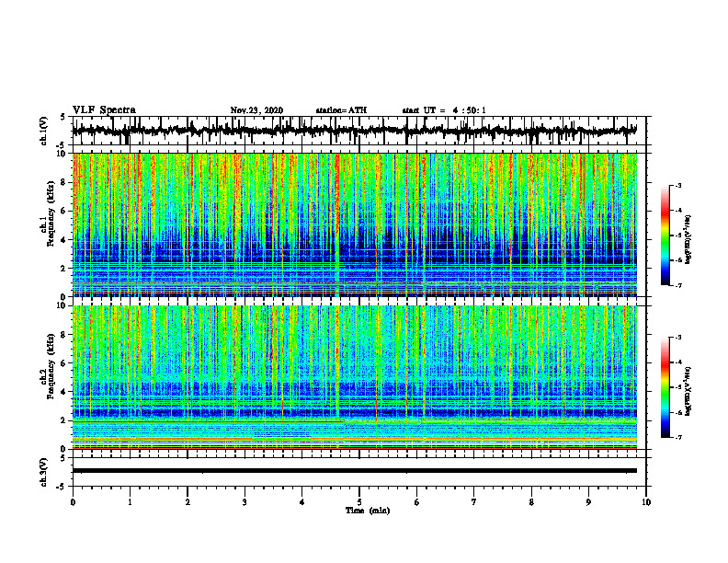Viewport: 728px width, 563px height.
Task: Click time axis tick label '4'
Action: point(301,502)
